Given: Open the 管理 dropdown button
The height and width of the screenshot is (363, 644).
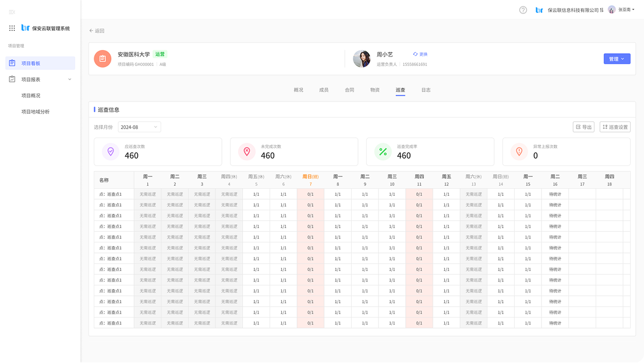Looking at the screenshot, I should 617,59.
